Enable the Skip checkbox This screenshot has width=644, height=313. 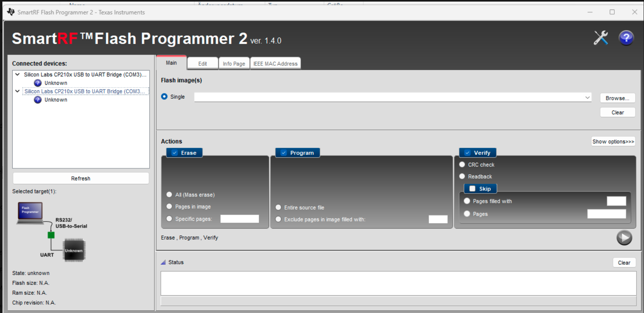[472, 189]
